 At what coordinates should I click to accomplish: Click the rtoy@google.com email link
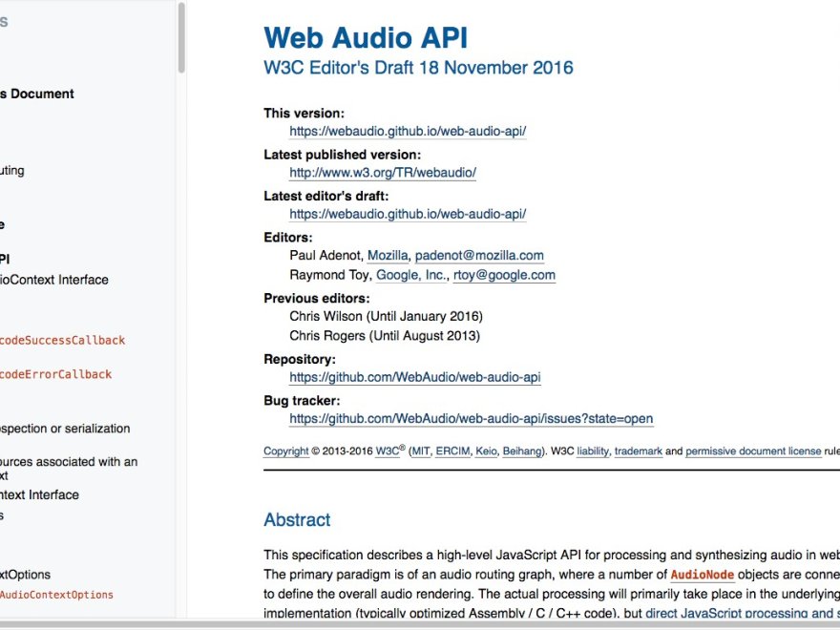pos(504,275)
